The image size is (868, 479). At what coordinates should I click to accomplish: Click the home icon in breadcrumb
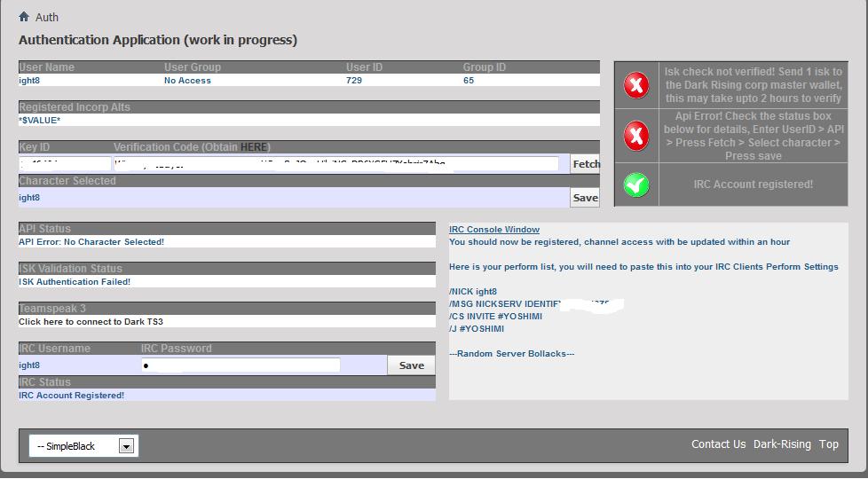point(24,17)
